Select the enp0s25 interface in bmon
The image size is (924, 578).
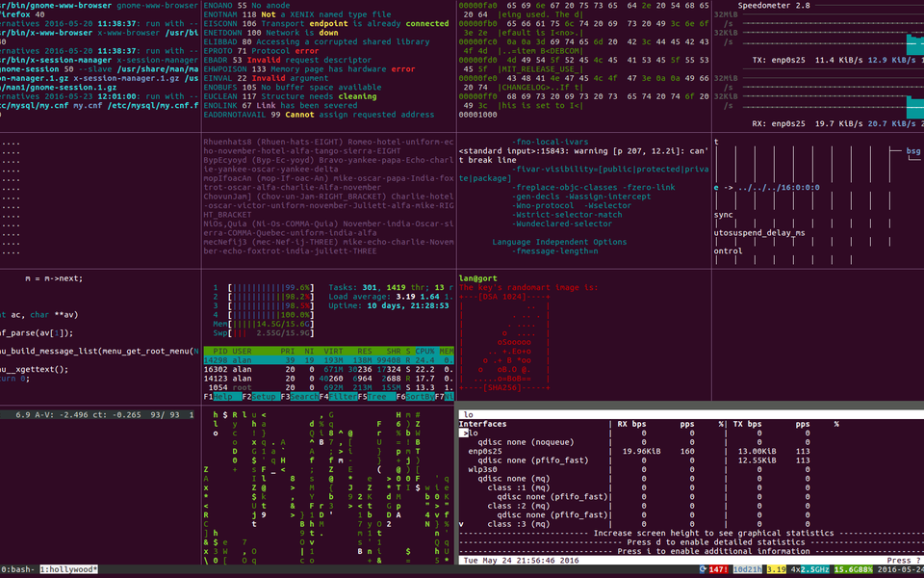pos(487,451)
